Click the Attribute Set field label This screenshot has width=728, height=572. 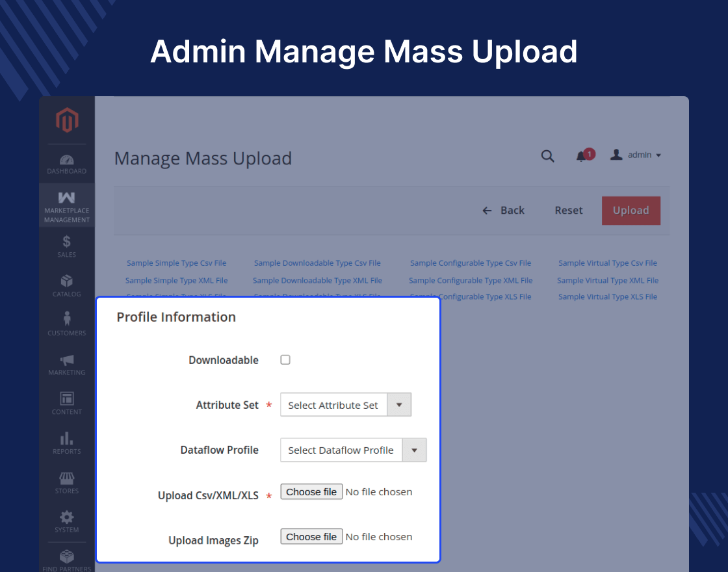[x=227, y=405]
